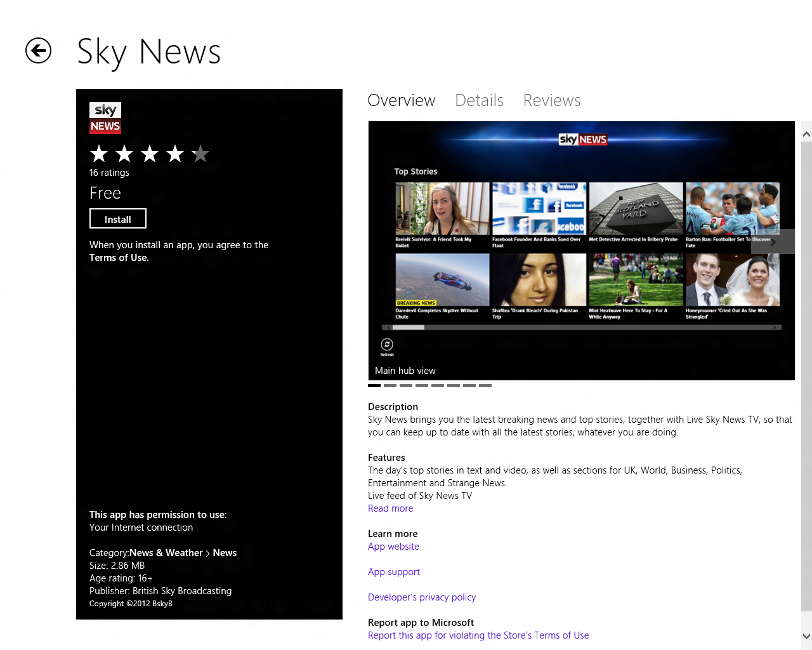Image resolution: width=812 pixels, height=650 pixels.
Task: Expand description with Read more
Action: pyautogui.click(x=391, y=508)
